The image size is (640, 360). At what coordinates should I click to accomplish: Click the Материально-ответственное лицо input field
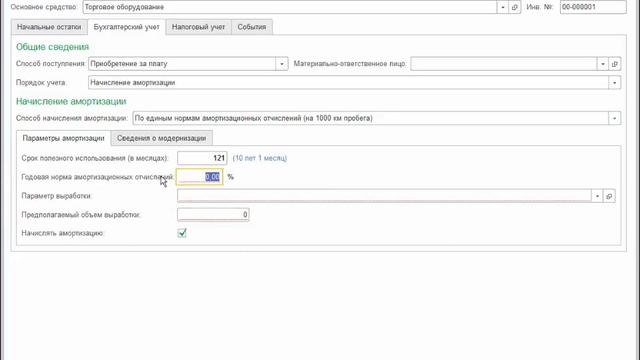[x=504, y=64]
